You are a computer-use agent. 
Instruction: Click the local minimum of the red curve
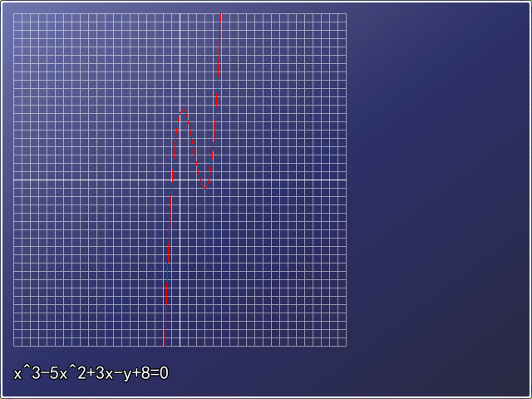click(204, 188)
